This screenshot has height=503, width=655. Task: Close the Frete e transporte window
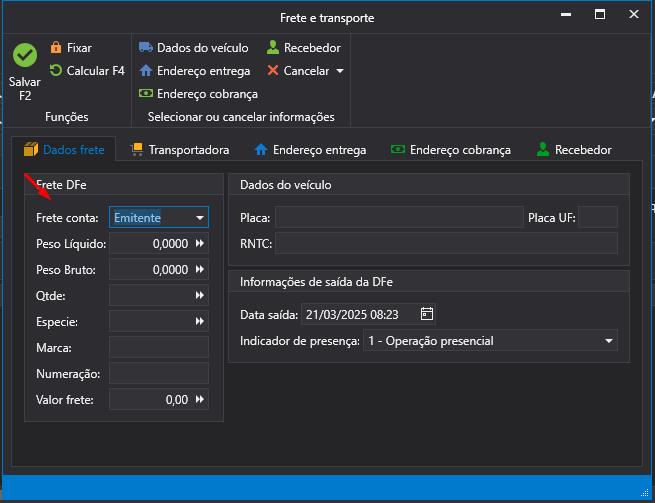(634, 14)
